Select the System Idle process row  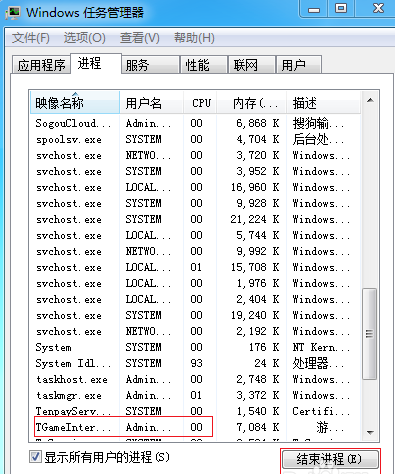tap(195, 363)
